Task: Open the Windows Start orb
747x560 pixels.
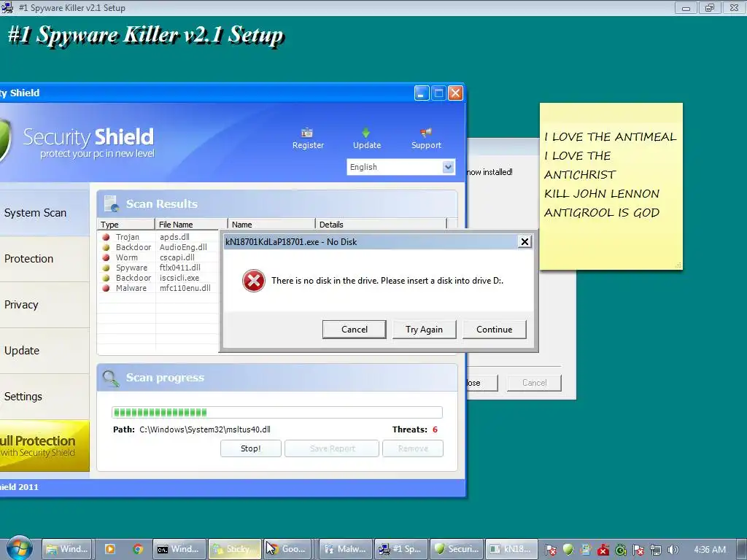Action: (x=19, y=548)
